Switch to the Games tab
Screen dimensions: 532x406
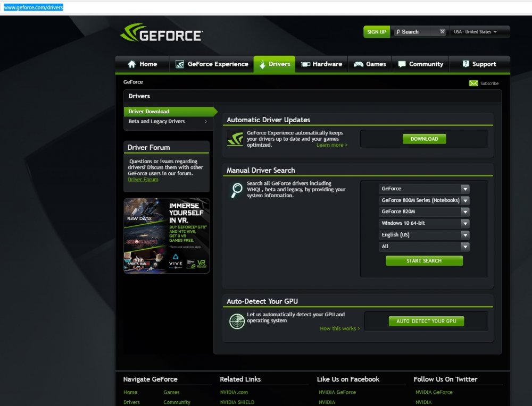(370, 64)
